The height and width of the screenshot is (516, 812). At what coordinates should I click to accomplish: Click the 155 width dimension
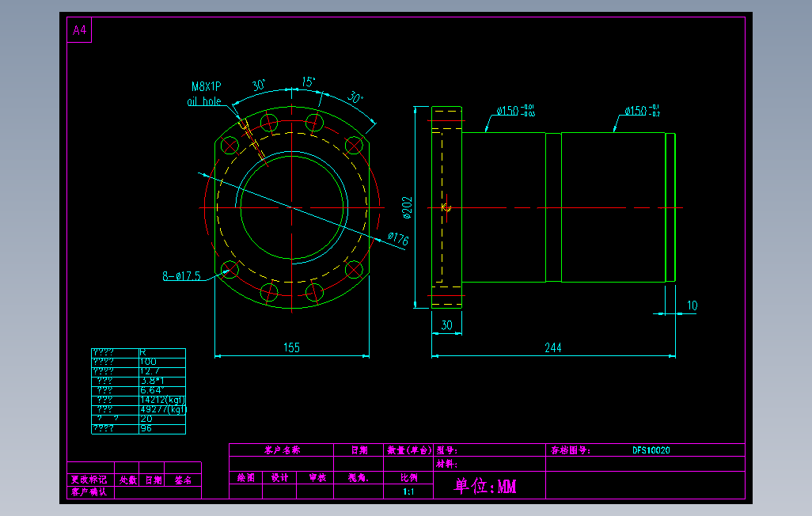point(291,347)
